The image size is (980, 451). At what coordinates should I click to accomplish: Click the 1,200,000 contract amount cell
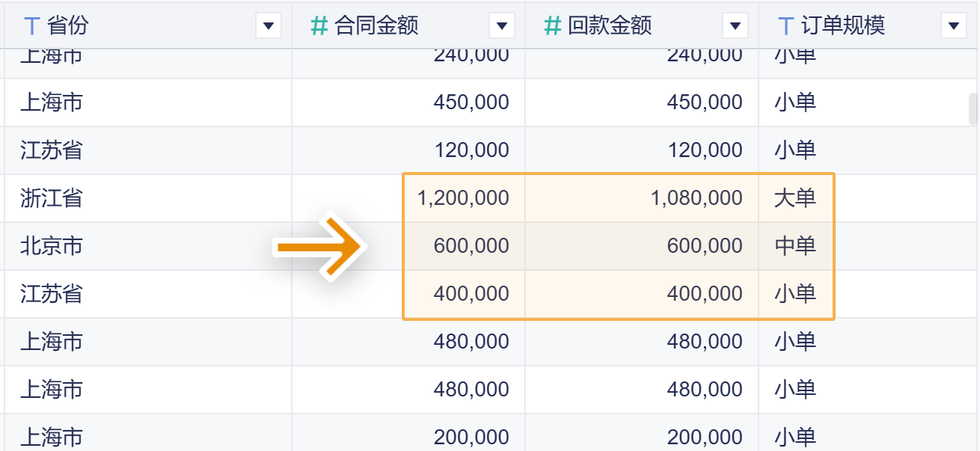[x=463, y=198]
